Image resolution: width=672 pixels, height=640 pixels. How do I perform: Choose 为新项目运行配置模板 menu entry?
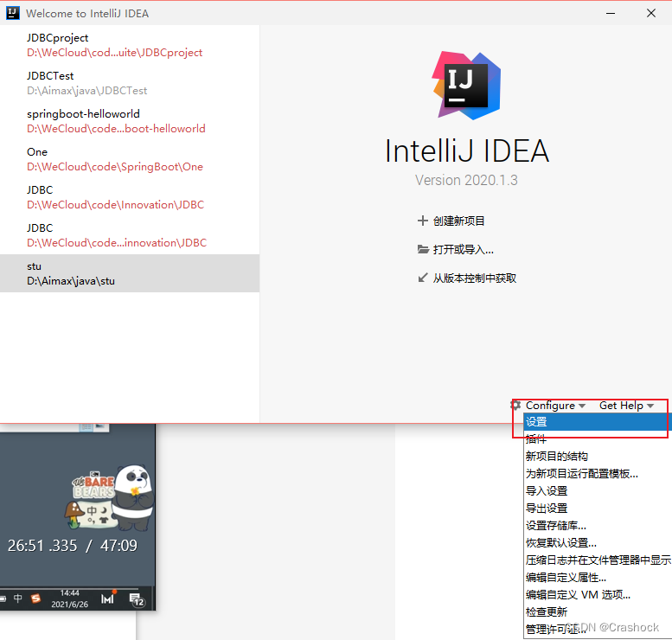pos(596,474)
